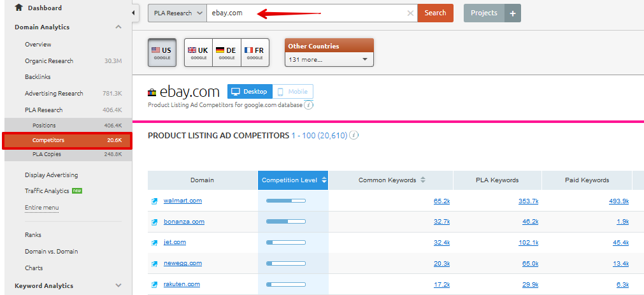Switch to Desktop view

coord(250,92)
